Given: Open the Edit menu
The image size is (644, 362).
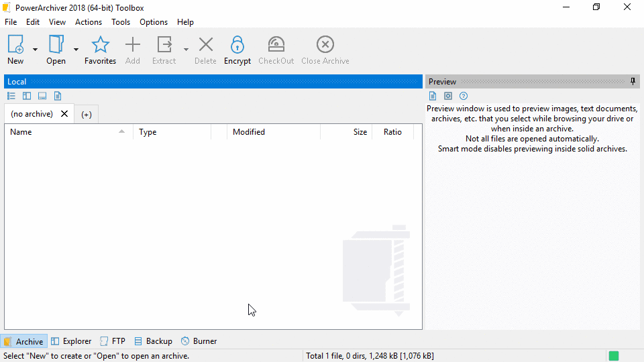Looking at the screenshot, I should [33, 22].
